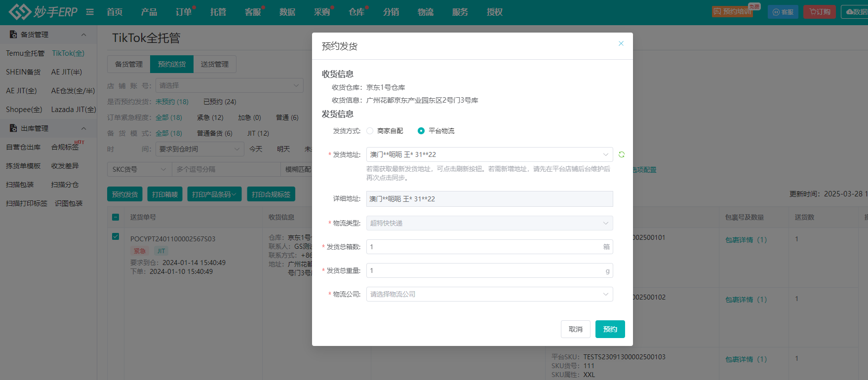Filter mode by JIT (12)
This screenshot has height=380, width=868.
pos(258,133)
